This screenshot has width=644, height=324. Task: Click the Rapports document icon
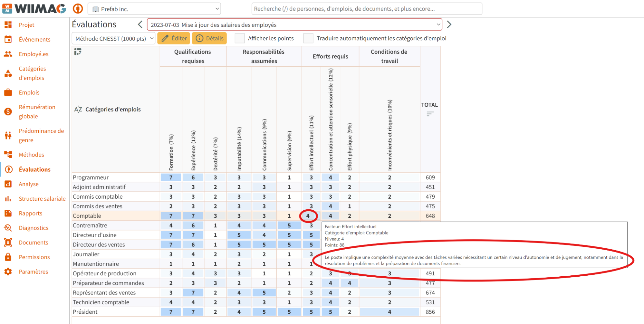pos(8,213)
